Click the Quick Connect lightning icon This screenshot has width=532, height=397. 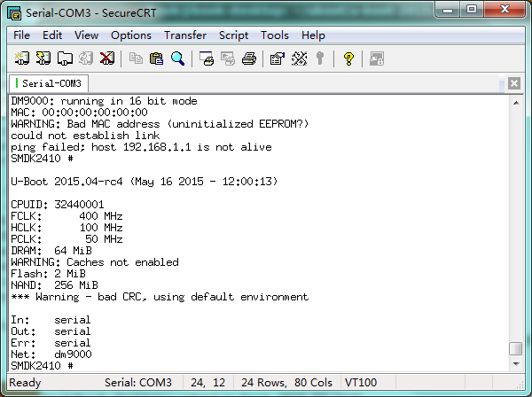pyautogui.click(x=43, y=58)
